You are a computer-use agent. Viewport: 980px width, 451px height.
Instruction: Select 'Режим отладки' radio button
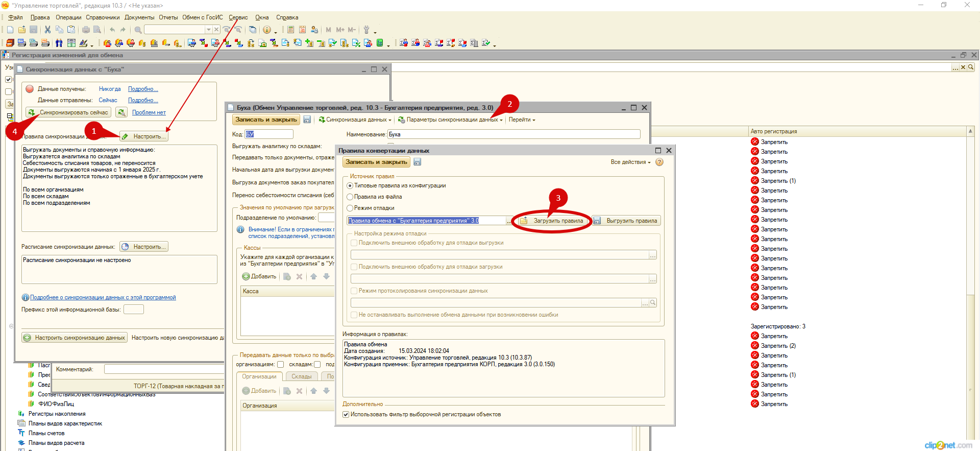click(x=350, y=208)
